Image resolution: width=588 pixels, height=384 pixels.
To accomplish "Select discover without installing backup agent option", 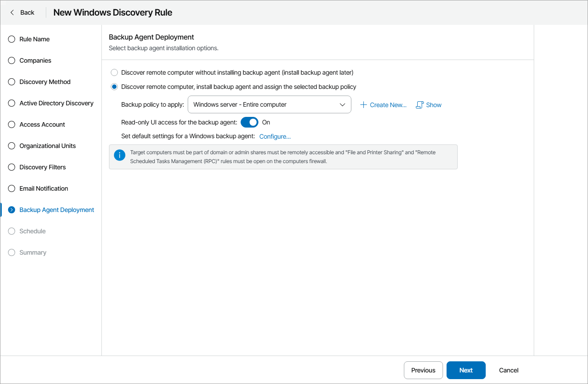I will [114, 72].
